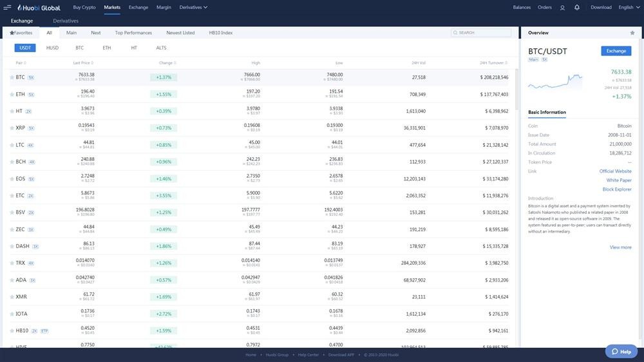The height and width of the screenshot is (362, 644).
Task: Click the BSV pair name
Action: click(x=20, y=213)
